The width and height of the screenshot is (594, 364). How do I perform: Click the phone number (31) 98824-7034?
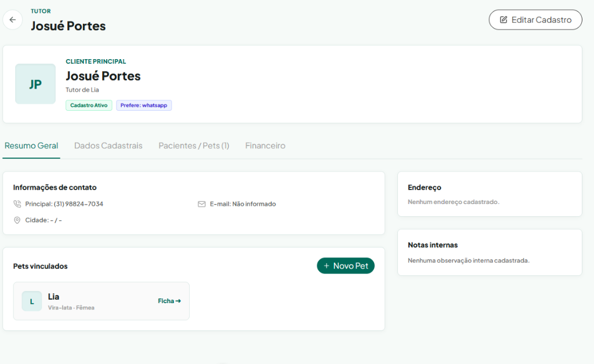coord(78,204)
